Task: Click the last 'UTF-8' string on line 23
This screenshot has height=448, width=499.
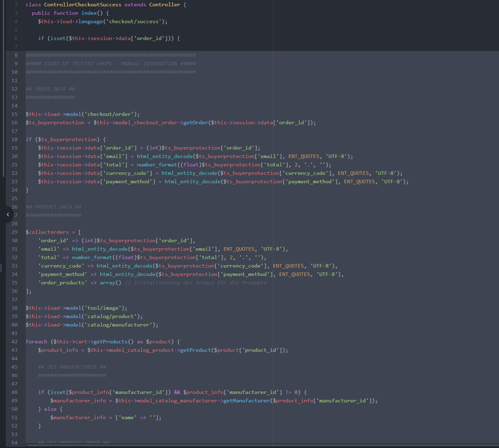Action: [x=392, y=182]
